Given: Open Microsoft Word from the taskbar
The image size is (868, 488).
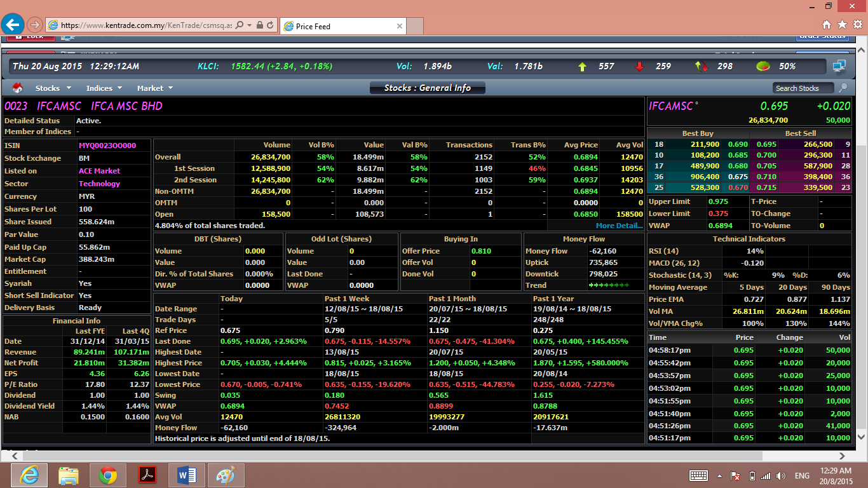Looking at the screenshot, I should click(x=186, y=475).
